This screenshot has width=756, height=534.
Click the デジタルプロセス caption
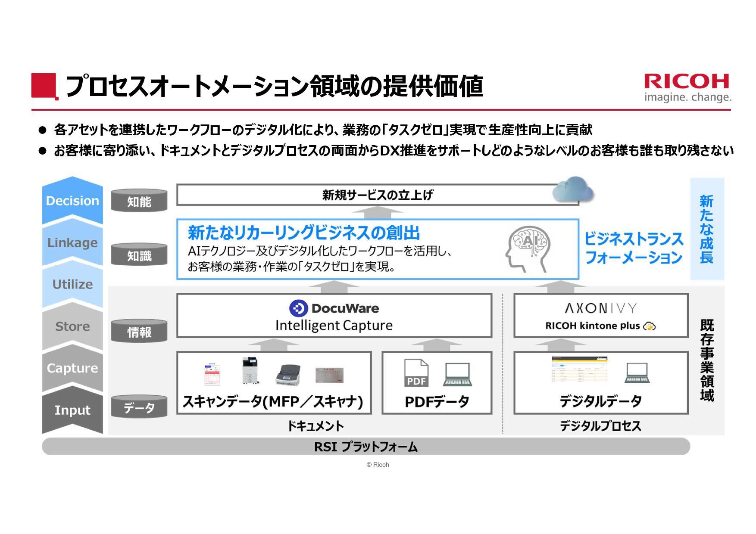(x=600, y=426)
